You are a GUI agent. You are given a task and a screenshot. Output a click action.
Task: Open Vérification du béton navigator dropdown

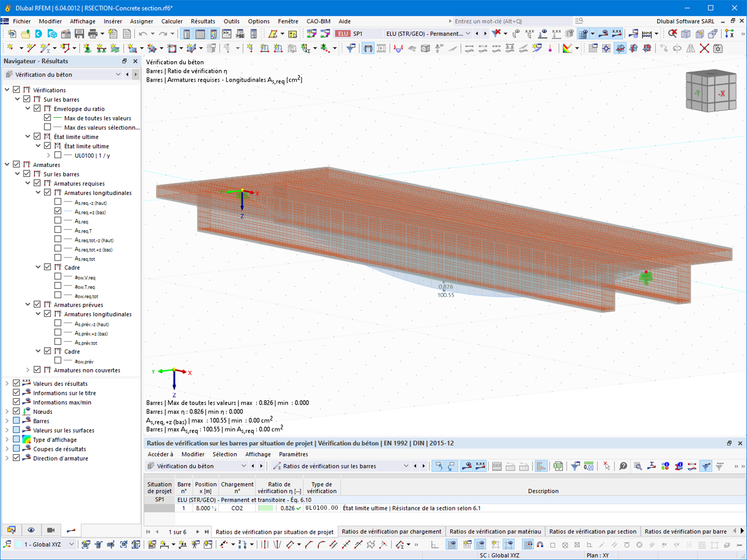click(118, 74)
